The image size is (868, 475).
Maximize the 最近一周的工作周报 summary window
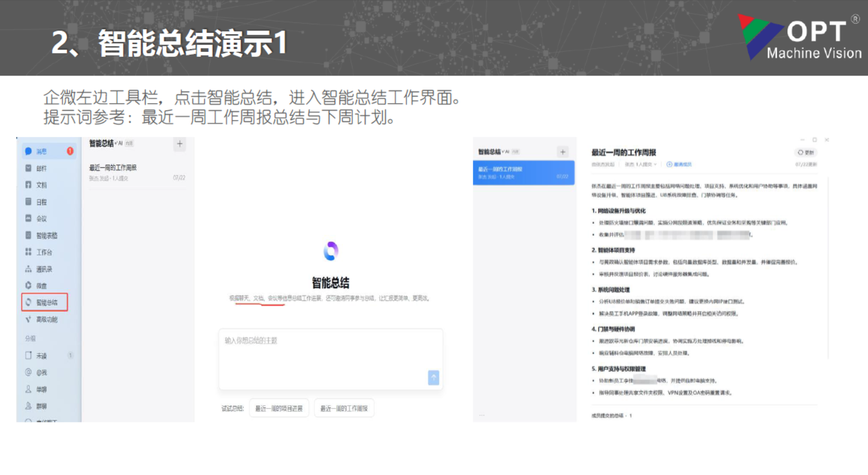(x=815, y=140)
